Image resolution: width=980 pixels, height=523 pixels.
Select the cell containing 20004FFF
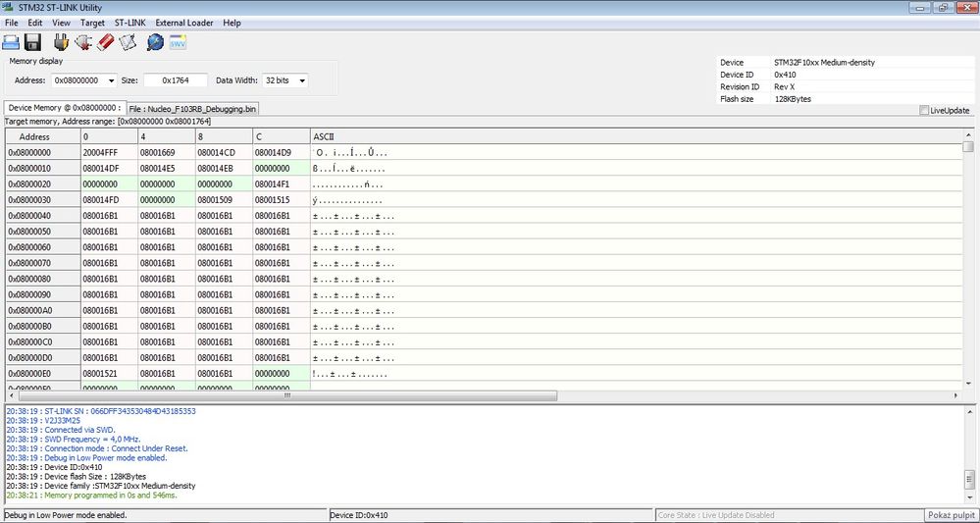click(109, 152)
